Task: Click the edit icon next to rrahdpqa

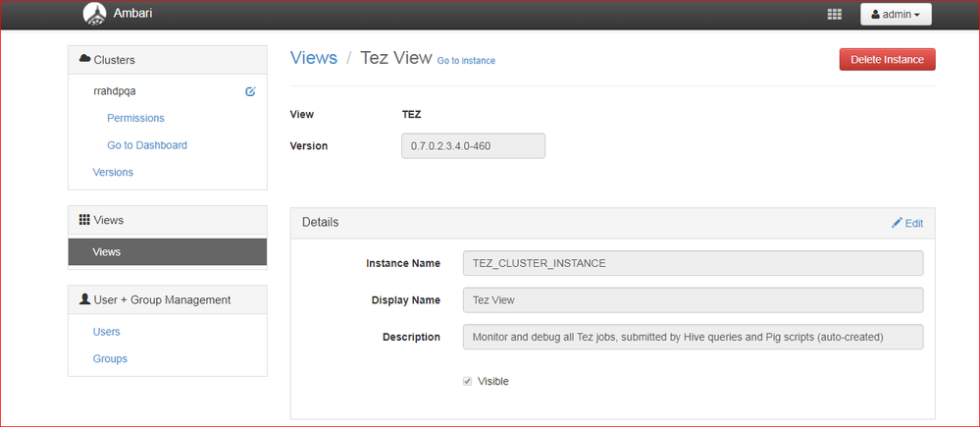Action: [250, 91]
